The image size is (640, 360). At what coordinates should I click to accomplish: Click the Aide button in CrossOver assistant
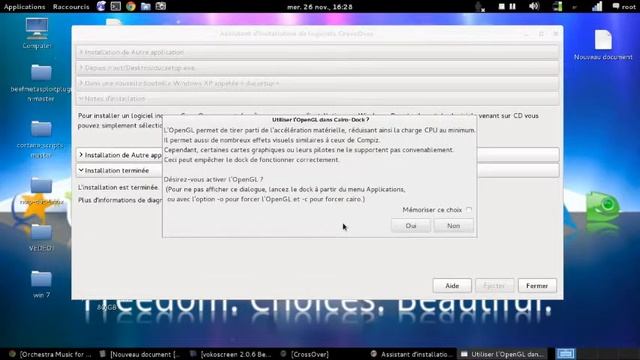point(452,286)
